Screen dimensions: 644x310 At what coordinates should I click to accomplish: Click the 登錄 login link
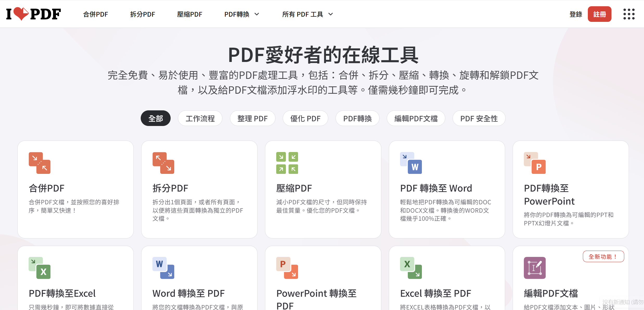575,14
